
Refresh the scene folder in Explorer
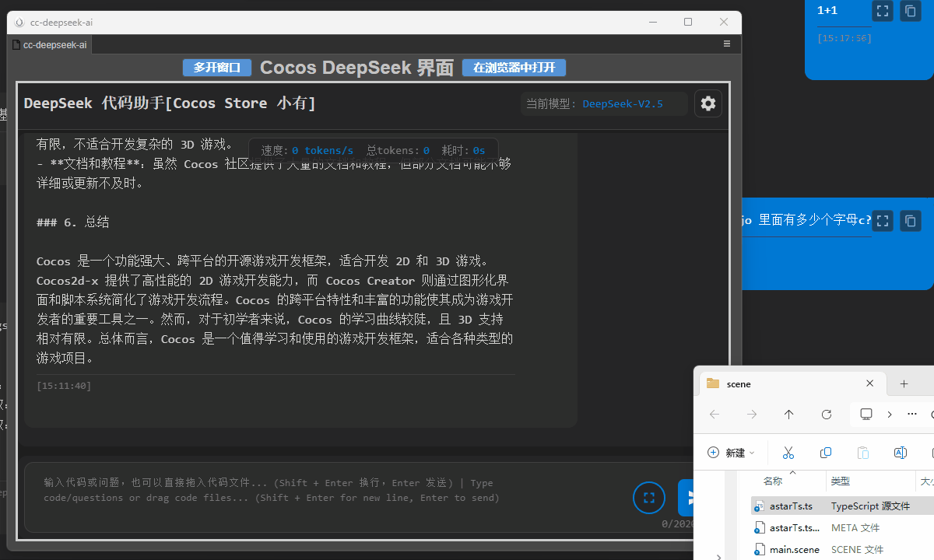pos(827,415)
